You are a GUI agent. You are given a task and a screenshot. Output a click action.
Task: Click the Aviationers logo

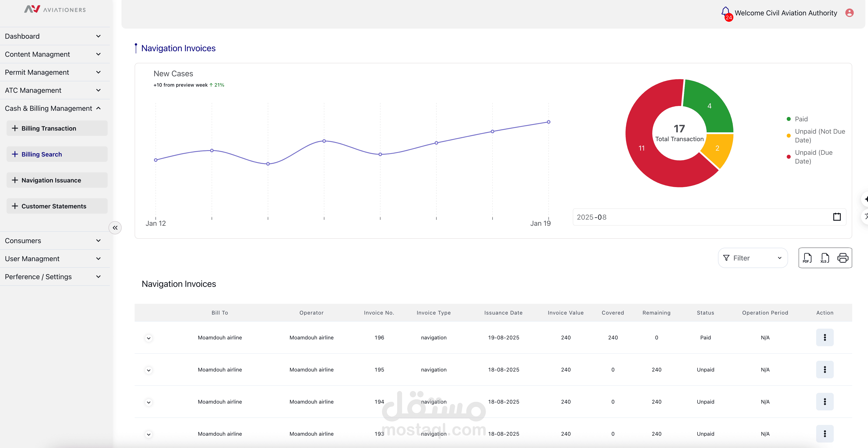[55, 9]
